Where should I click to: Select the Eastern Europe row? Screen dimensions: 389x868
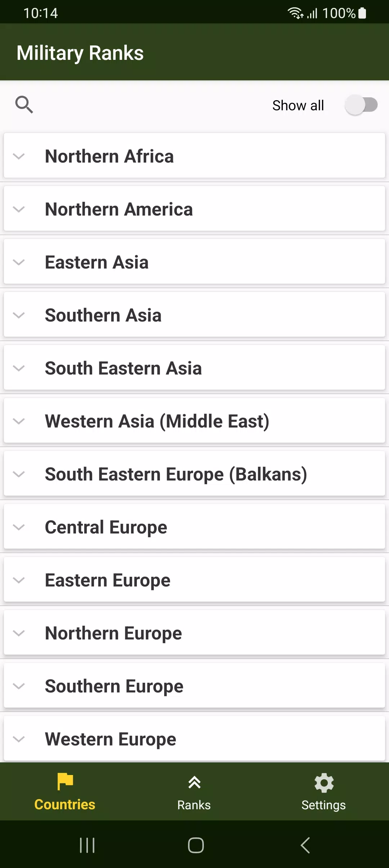click(x=194, y=580)
